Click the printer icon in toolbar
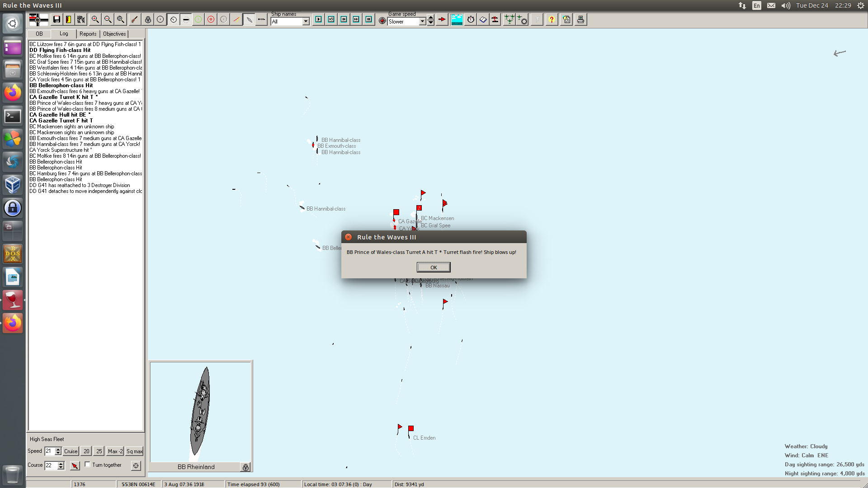Image resolution: width=868 pixels, height=488 pixels. [580, 19]
